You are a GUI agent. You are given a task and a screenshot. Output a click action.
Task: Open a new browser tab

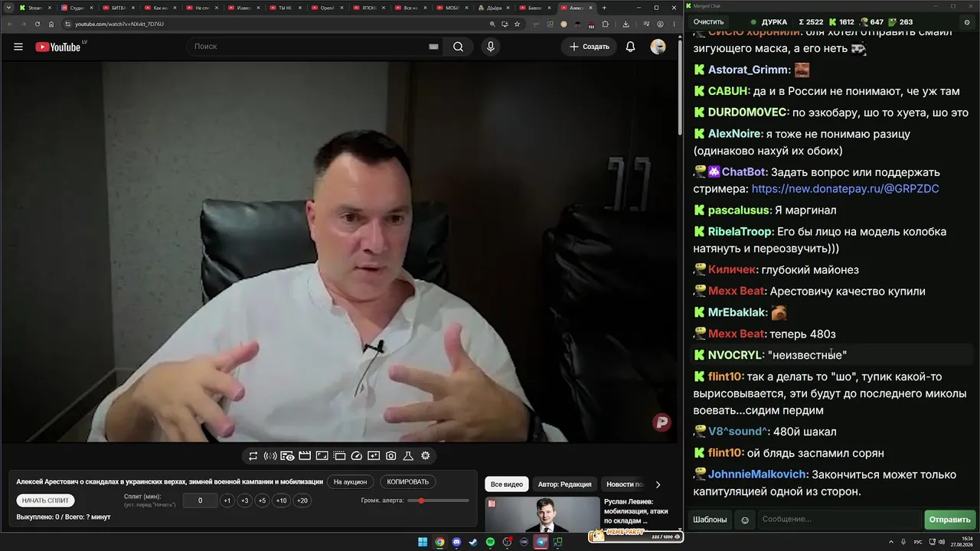point(604,8)
